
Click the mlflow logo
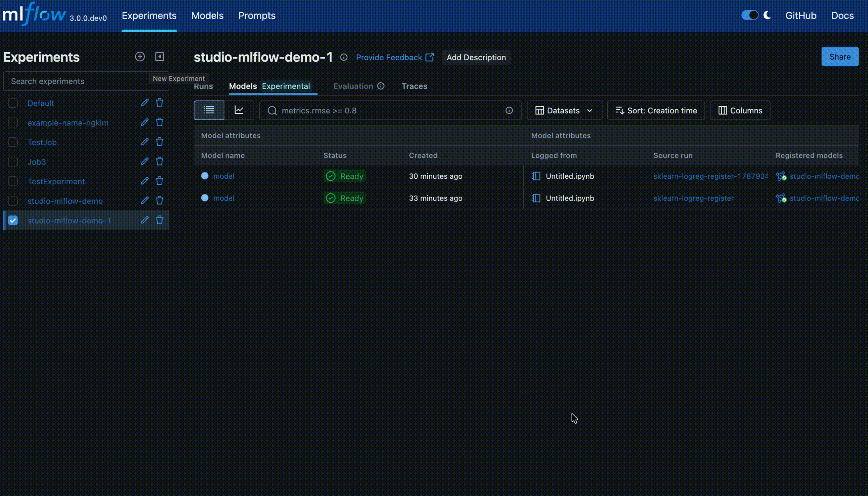(34, 14)
